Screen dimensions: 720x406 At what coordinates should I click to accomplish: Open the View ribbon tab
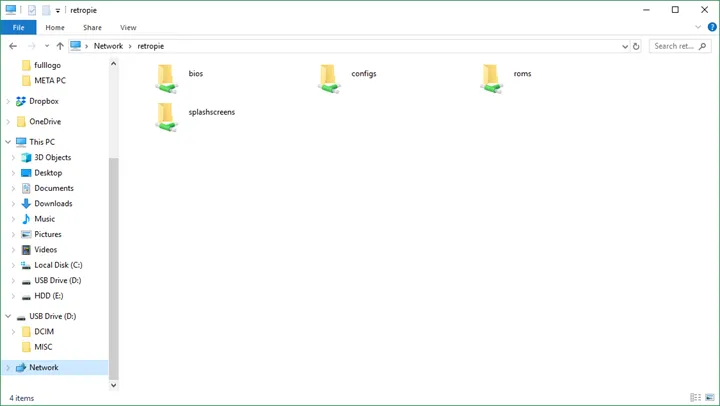click(128, 27)
